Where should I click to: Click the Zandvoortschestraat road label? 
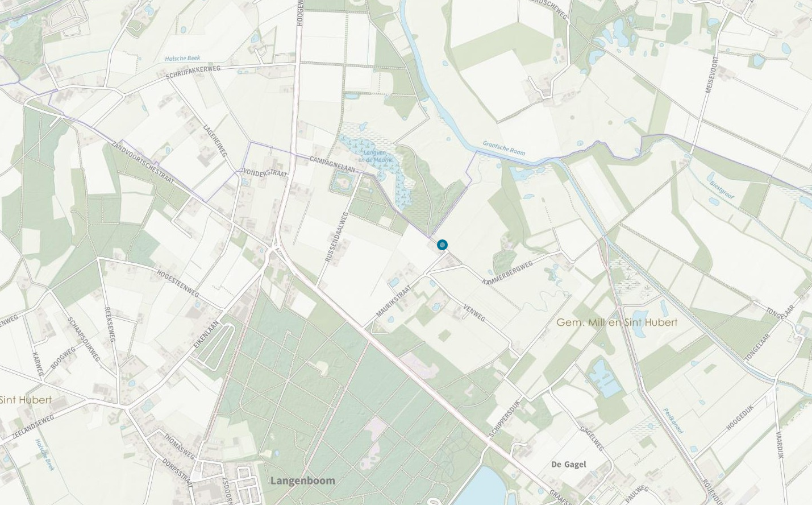click(x=143, y=162)
